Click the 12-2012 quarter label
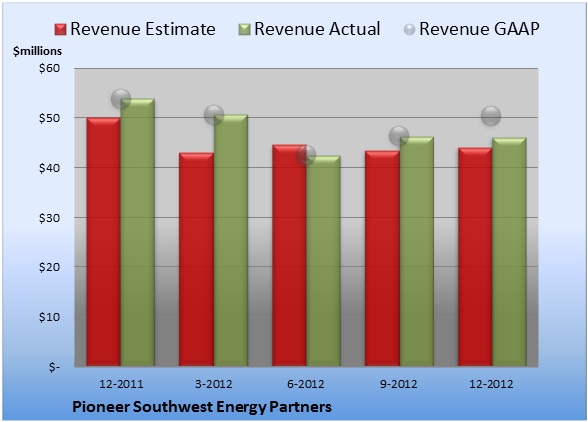 coord(491,384)
